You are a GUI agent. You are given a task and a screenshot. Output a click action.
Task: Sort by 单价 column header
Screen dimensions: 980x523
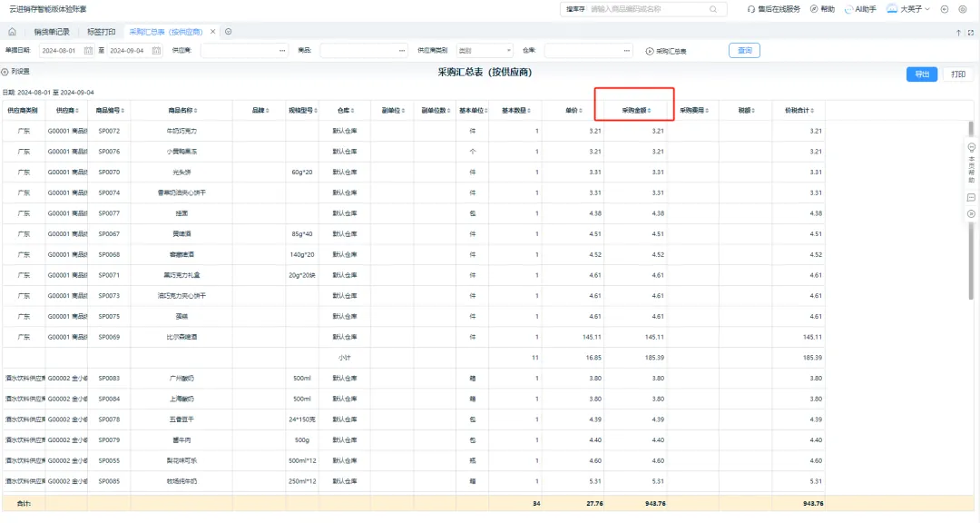tap(573, 110)
